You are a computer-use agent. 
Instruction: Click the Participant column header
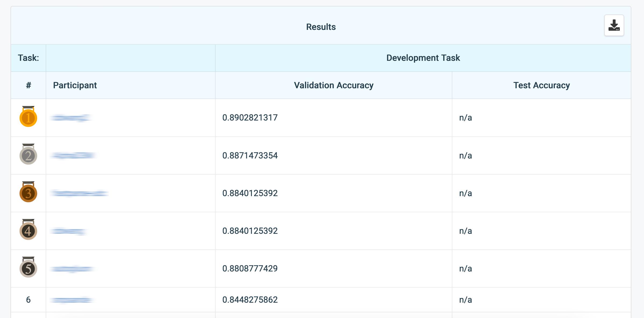75,85
